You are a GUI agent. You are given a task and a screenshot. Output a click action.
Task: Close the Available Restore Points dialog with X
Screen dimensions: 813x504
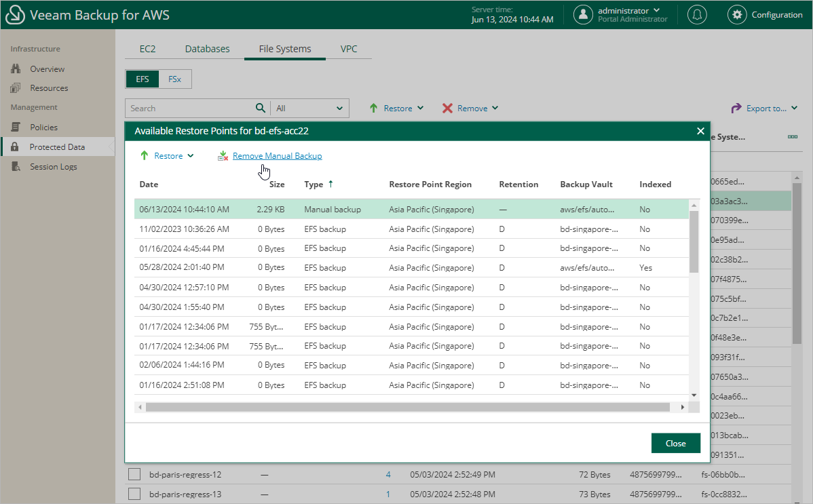pyautogui.click(x=700, y=131)
